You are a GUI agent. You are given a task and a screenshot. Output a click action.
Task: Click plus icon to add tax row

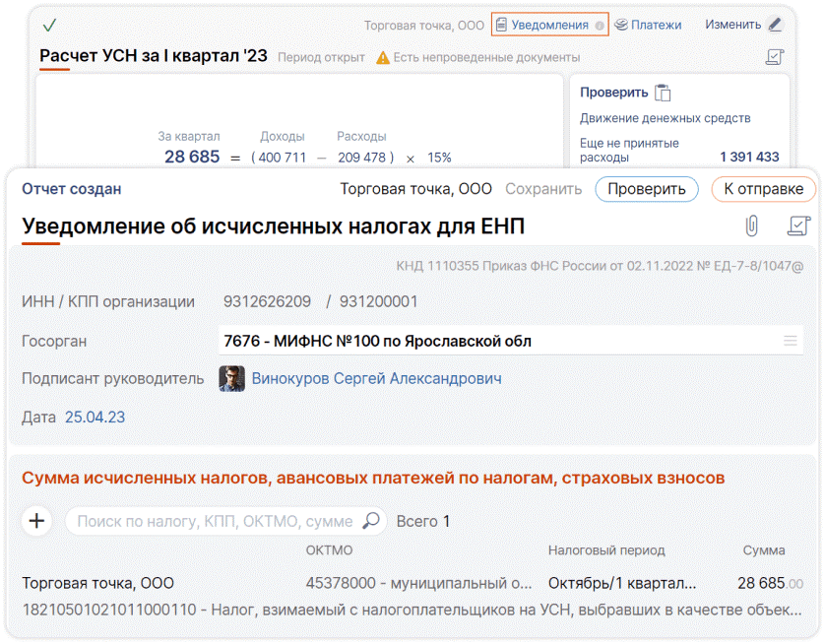point(36,521)
